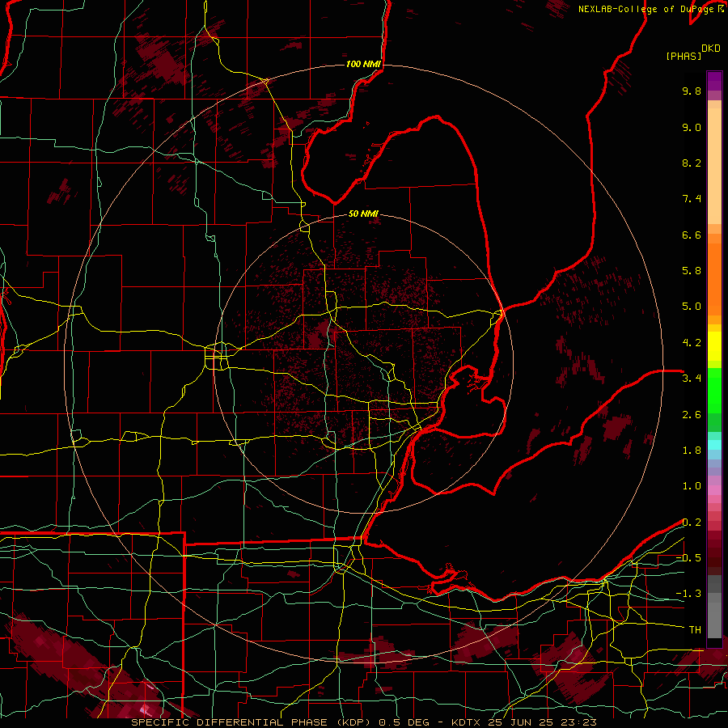728x728 pixels.
Task: Click the -0.5 value on color scale
Action: 688,558
